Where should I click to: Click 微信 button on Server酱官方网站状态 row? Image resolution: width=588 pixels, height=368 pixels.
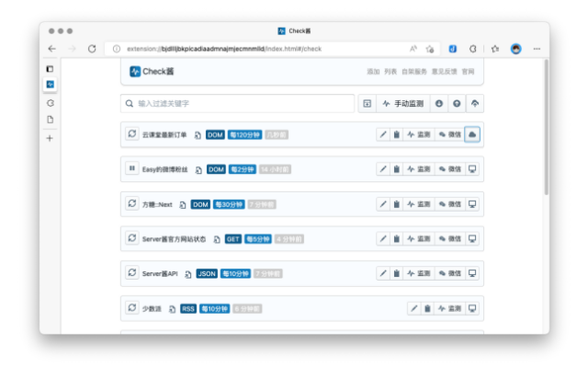coord(449,239)
